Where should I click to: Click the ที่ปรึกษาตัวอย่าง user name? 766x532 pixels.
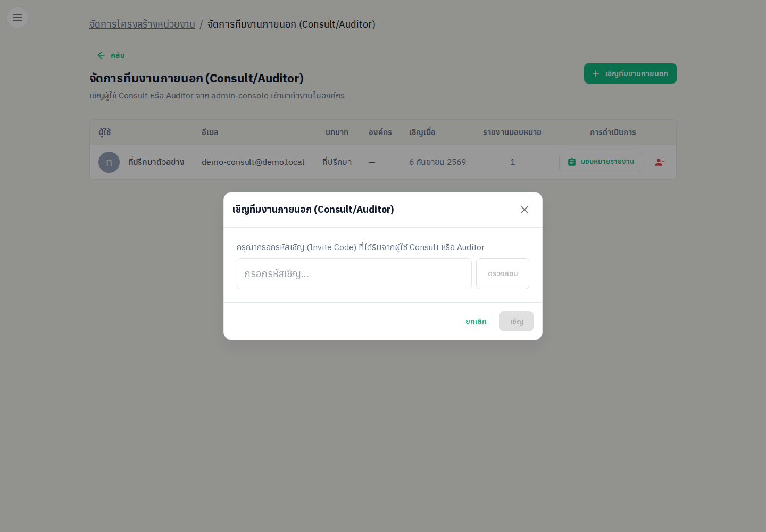coord(156,162)
